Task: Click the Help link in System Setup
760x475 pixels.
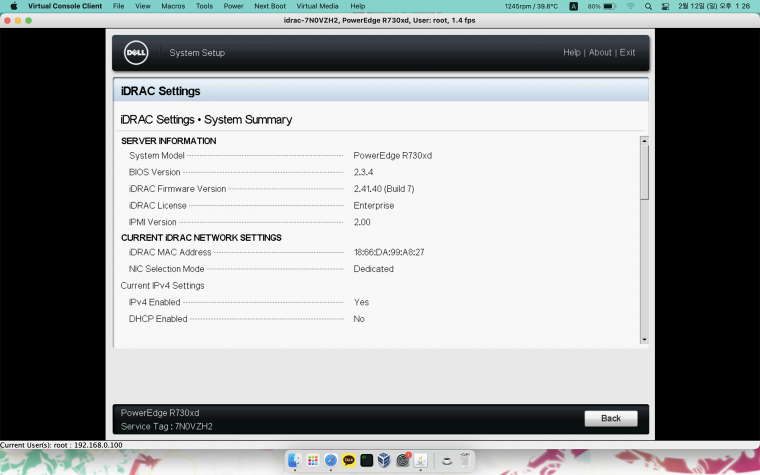Action: point(571,52)
